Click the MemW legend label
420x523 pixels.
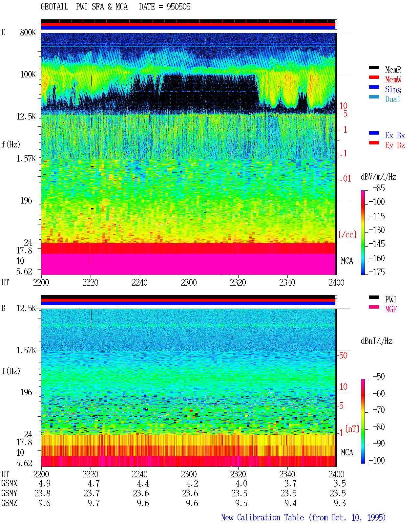pyautogui.click(x=393, y=79)
